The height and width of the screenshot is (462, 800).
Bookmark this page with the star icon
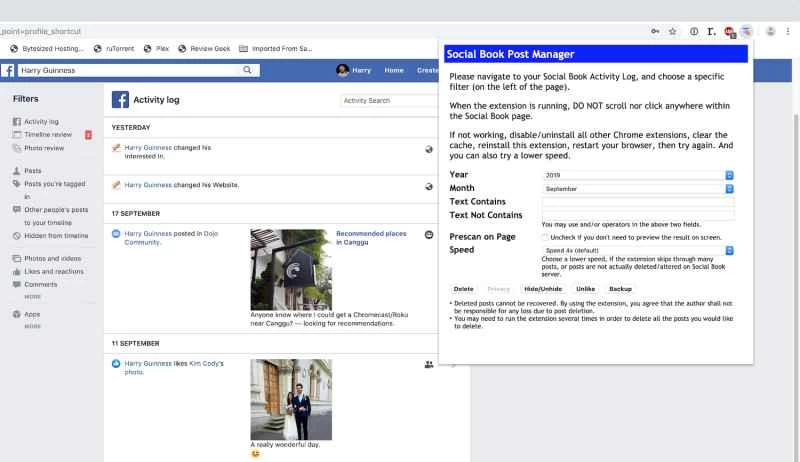[673, 31]
